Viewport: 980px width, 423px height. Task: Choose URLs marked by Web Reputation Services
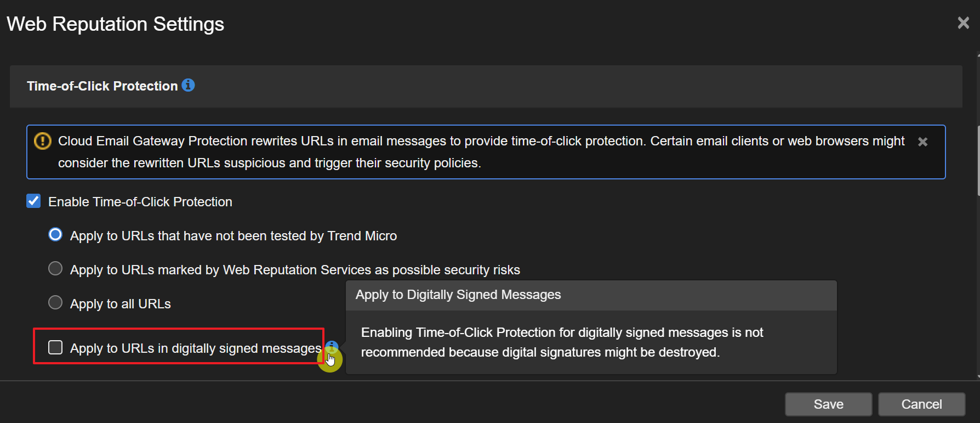pos(55,269)
